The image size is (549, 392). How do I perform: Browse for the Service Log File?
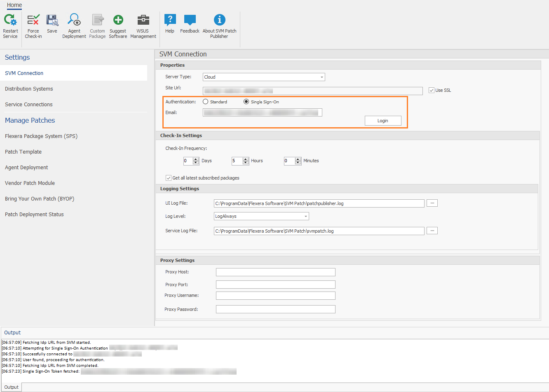pos(432,231)
